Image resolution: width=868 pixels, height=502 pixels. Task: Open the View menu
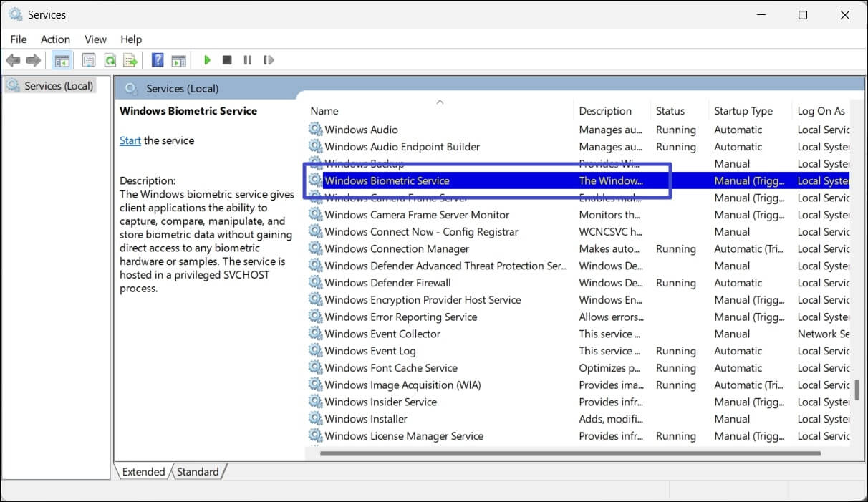(95, 39)
